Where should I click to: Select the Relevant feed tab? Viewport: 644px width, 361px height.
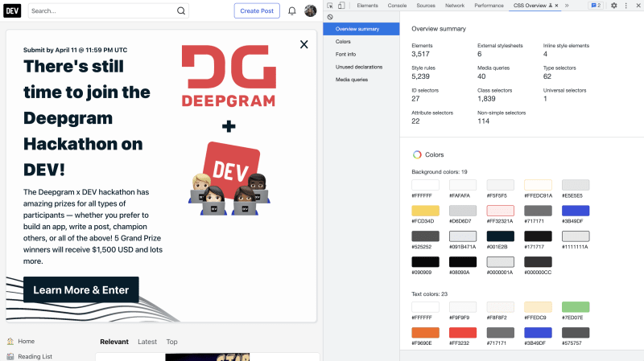pyautogui.click(x=114, y=342)
